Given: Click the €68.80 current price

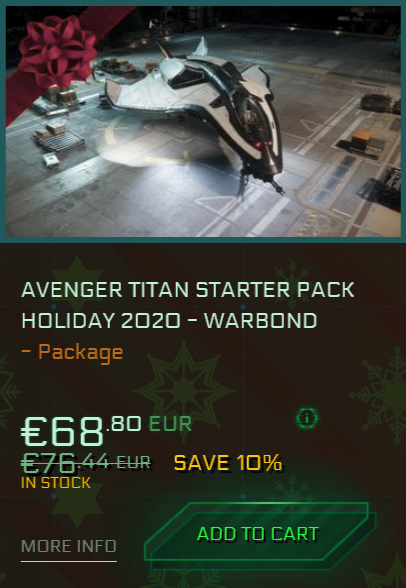Looking at the screenshot, I should pyautogui.click(x=81, y=430).
